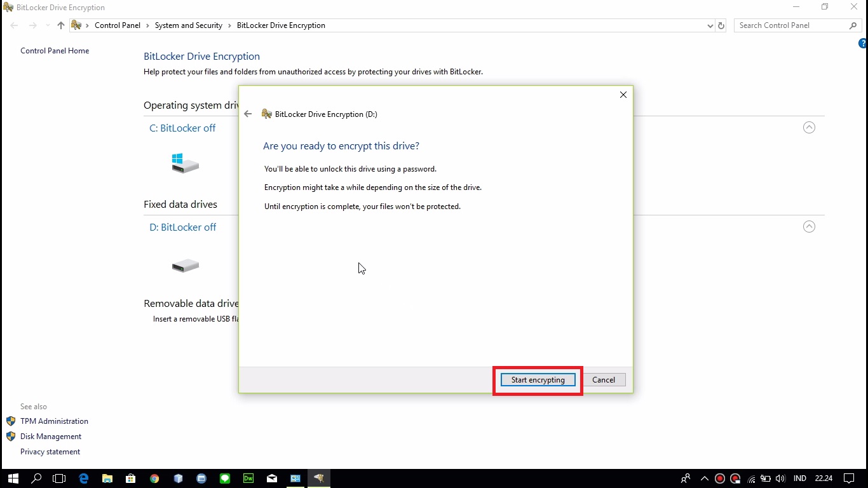This screenshot has width=868, height=488.
Task: Click the C: drive Windows icon
Action: [x=186, y=163]
